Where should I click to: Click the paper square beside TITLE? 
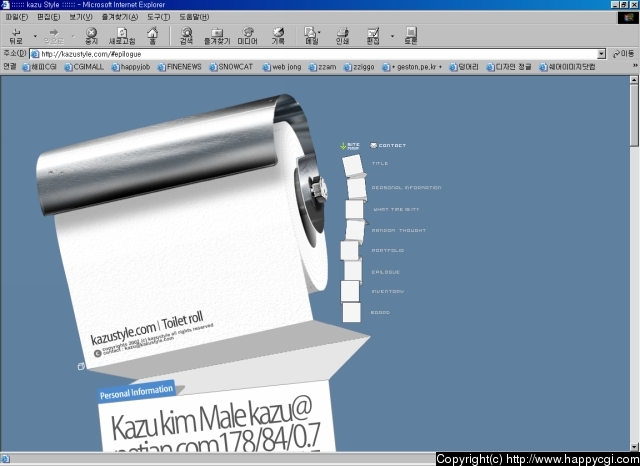[x=353, y=165]
